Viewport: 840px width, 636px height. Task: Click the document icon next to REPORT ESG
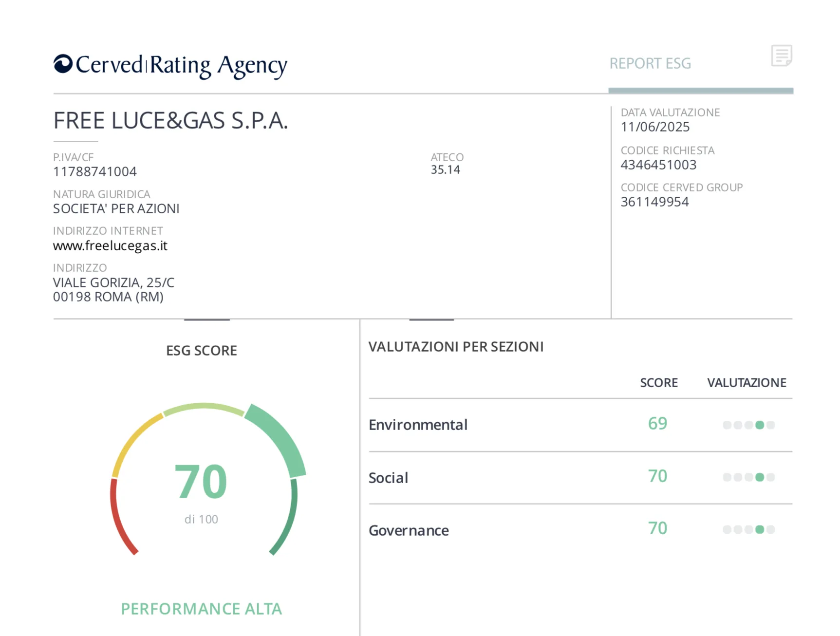click(x=782, y=56)
